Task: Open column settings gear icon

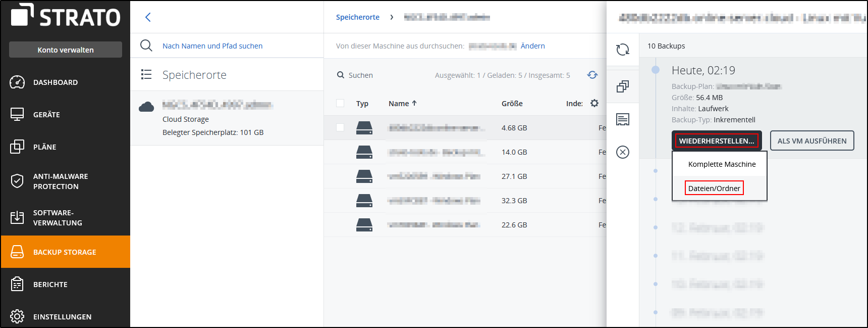Action: coord(594,103)
